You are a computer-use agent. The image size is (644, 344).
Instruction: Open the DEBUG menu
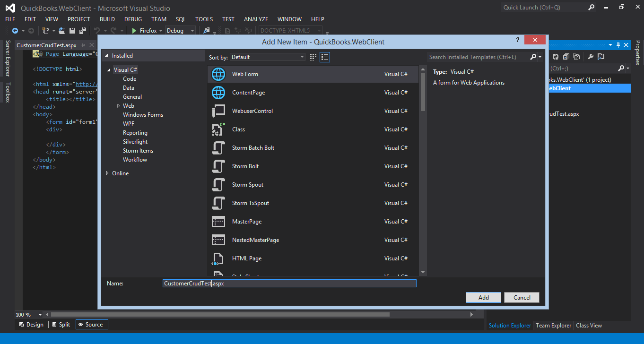[133, 19]
